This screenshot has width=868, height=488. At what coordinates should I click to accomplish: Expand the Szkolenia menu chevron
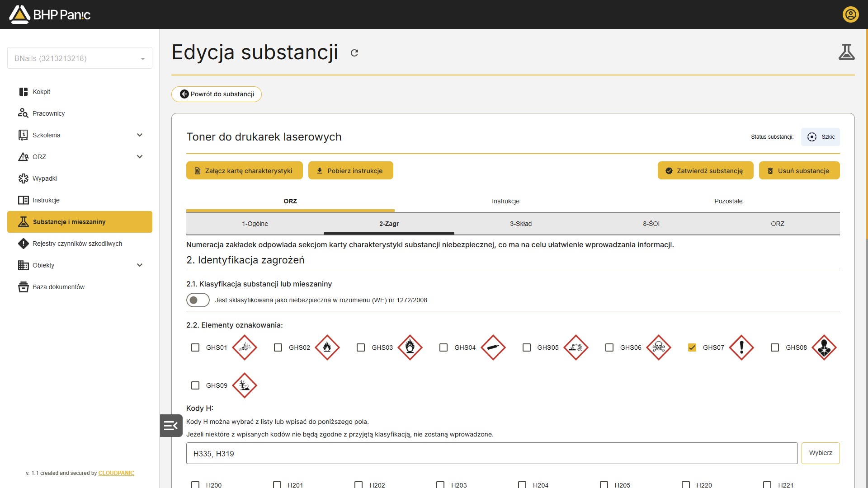[x=140, y=135]
